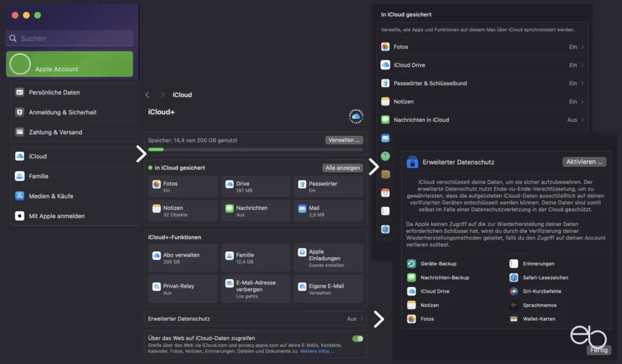Click the Geräte-Backup icon
This screenshot has width=622, height=364.
411,263
